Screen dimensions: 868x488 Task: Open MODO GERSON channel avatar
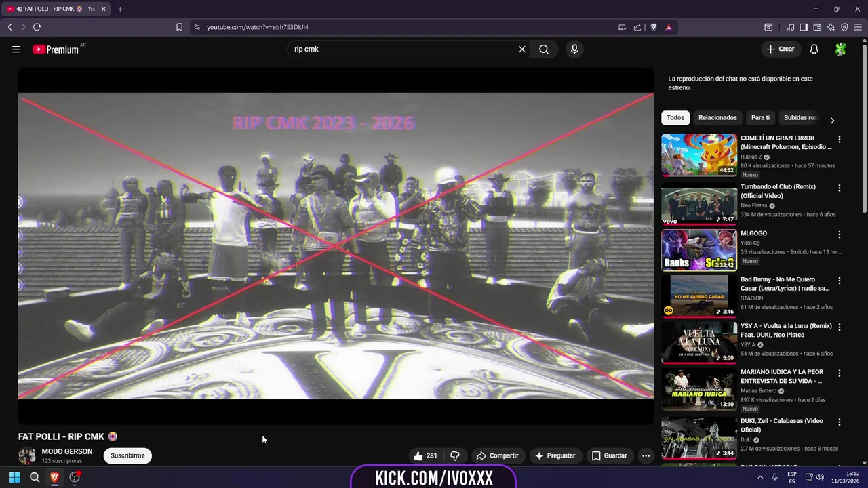pyautogui.click(x=27, y=455)
